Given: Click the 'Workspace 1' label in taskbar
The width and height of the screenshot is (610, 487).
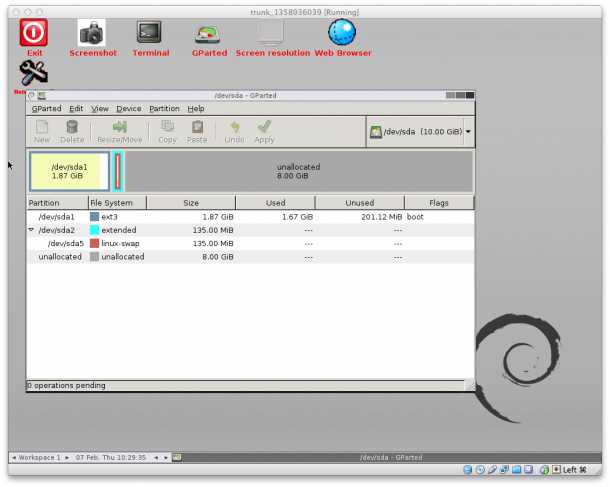Looking at the screenshot, I should point(40,457).
